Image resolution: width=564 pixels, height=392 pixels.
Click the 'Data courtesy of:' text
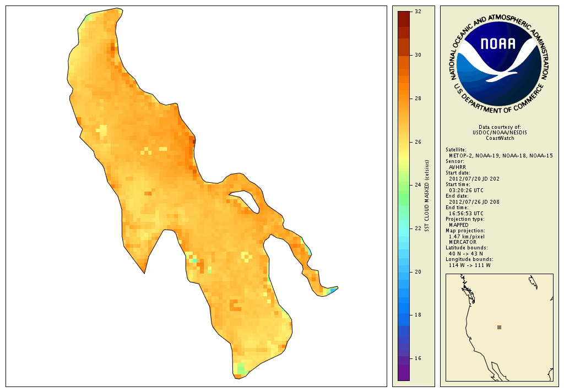coord(500,127)
